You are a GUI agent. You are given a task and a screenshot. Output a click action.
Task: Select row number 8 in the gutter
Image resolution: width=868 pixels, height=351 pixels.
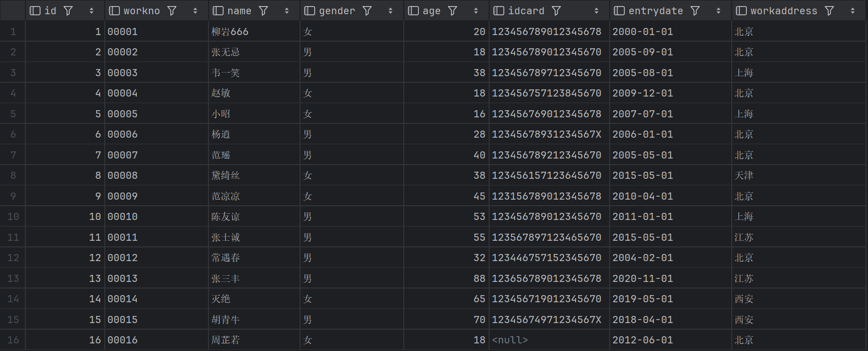click(x=13, y=175)
